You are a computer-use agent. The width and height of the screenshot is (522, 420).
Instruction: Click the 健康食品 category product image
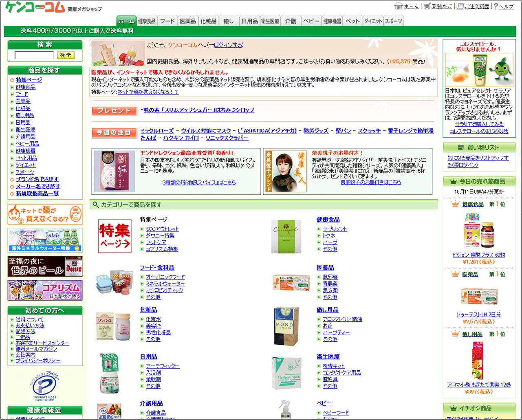286,237
